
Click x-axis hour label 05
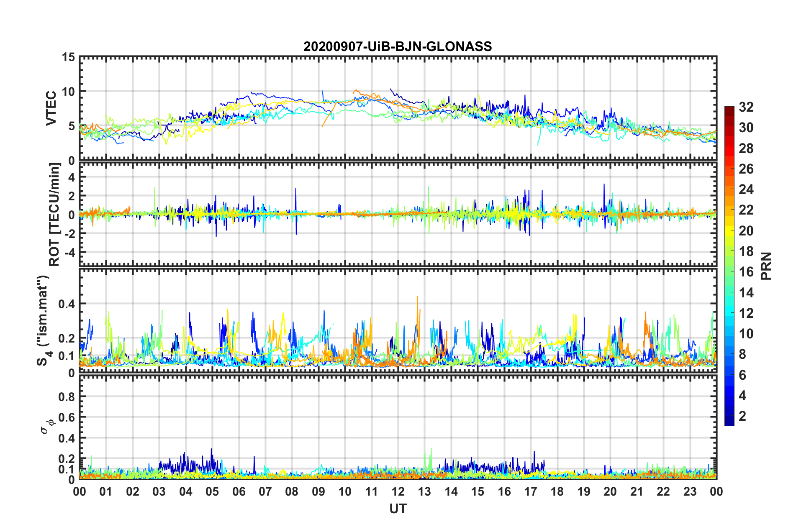pos(212,492)
